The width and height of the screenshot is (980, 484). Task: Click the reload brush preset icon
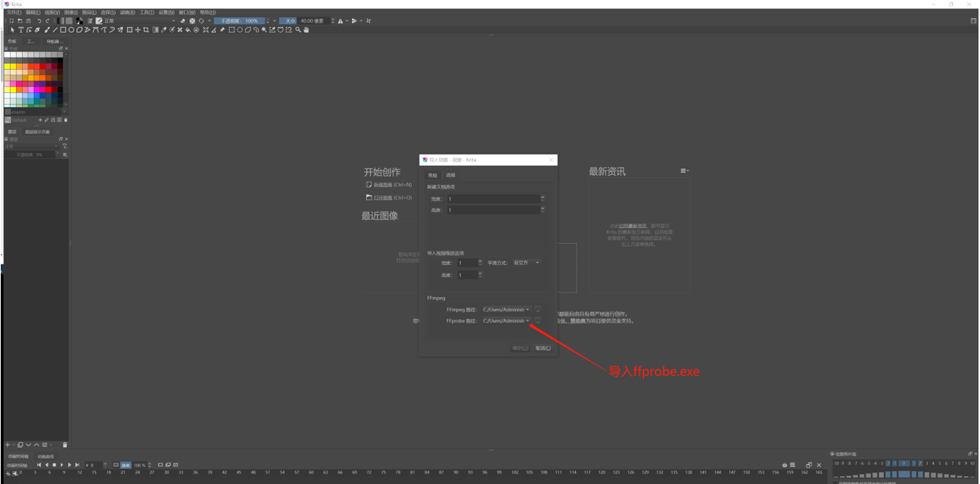[x=201, y=21]
